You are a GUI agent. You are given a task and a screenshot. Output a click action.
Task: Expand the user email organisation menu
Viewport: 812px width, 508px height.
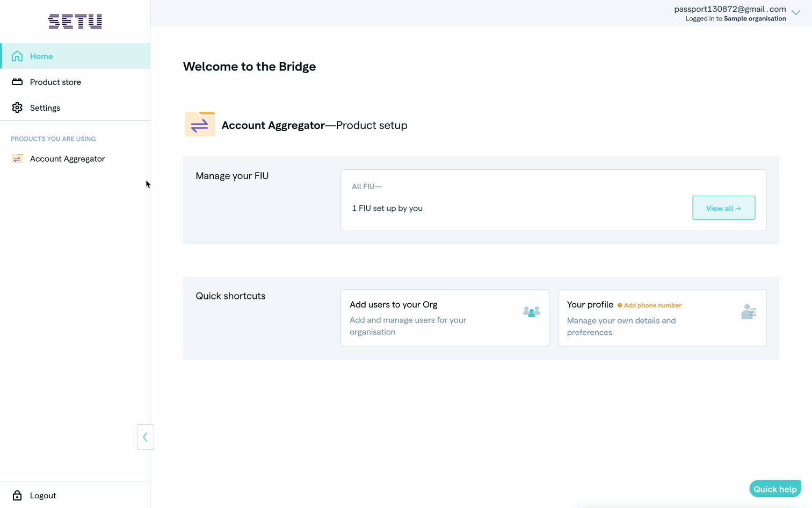point(730,13)
